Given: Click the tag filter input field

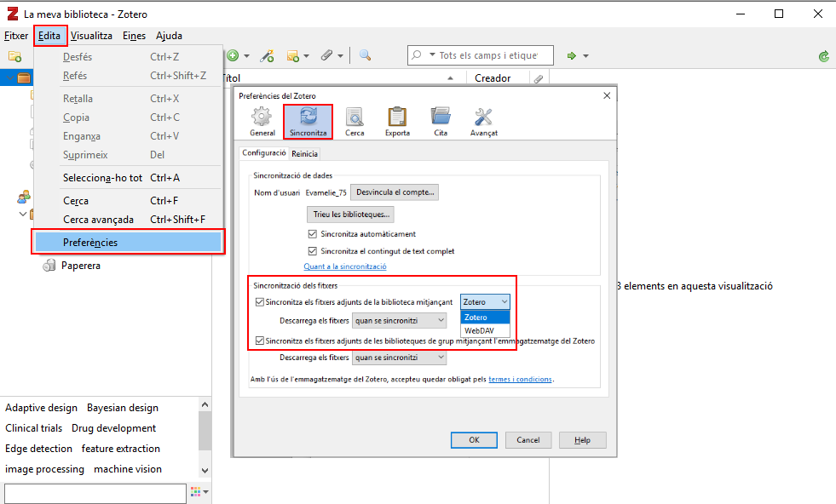Looking at the screenshot, I should (x=95, y=493).
